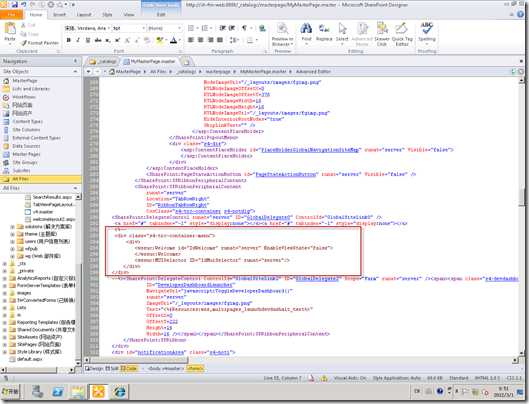This screenshot has height=404, width=529.
Task: Click the Code view button
Action: pos(129,368)
